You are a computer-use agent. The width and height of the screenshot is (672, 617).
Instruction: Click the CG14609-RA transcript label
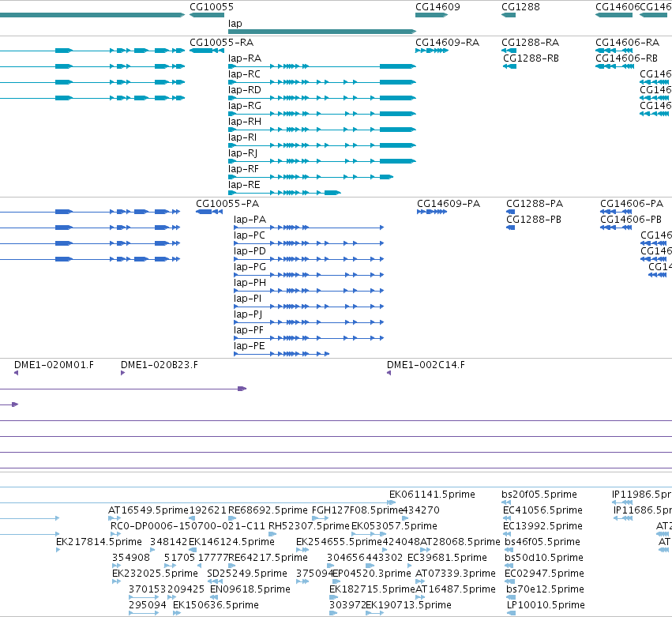point(447,43)
